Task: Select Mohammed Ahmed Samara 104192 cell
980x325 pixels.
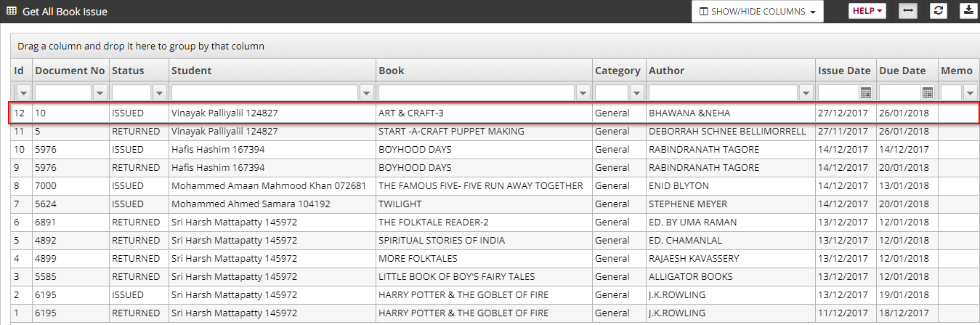Action: (x=272, y=204)
